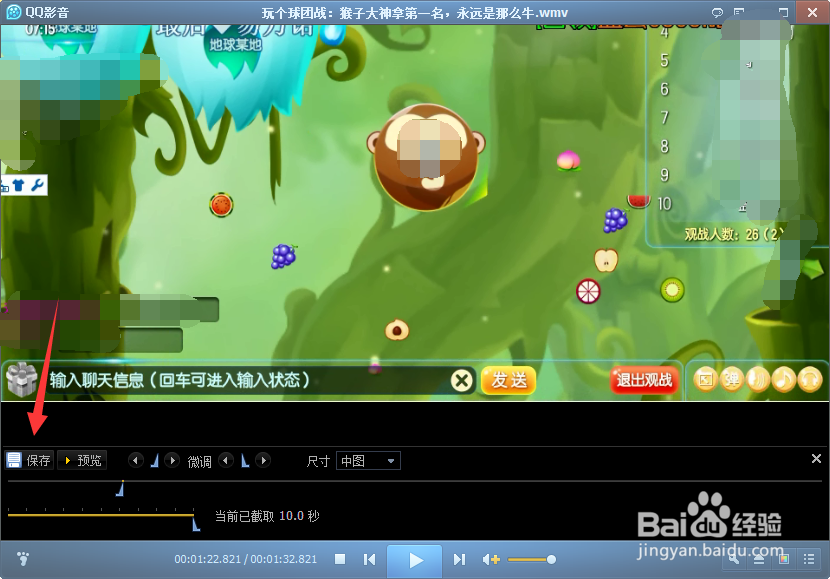
Task: Nudge end marker backward in fine-tune
Action: coord(226,460)
